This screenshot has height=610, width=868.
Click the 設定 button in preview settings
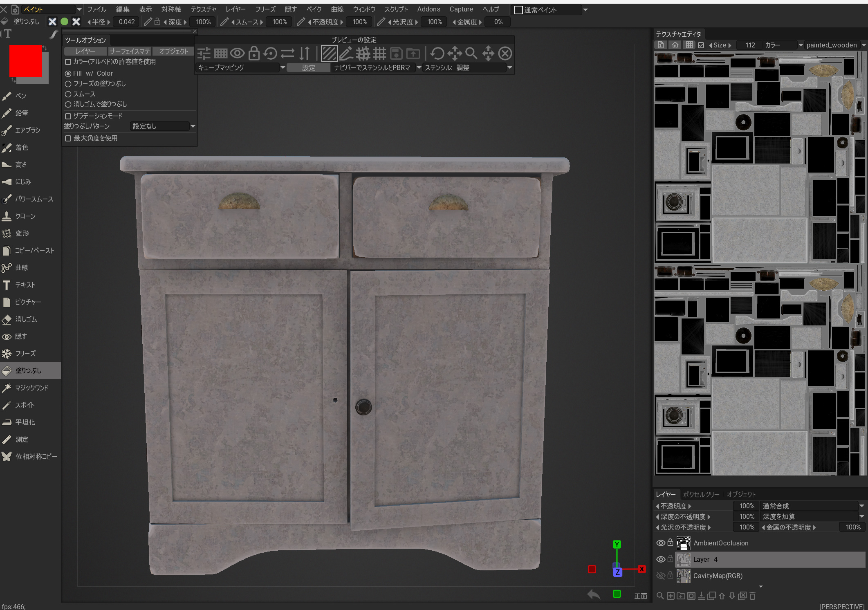pos(308,67)
